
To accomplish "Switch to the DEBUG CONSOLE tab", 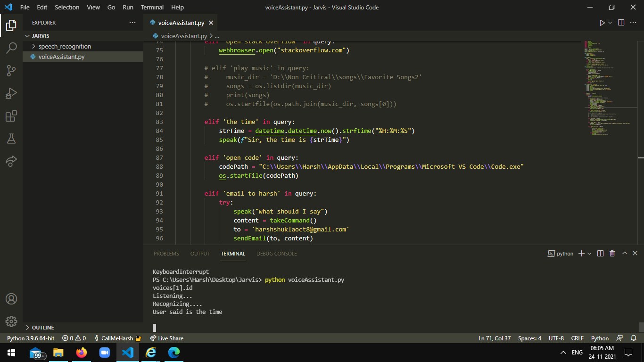I will point(276,253).
